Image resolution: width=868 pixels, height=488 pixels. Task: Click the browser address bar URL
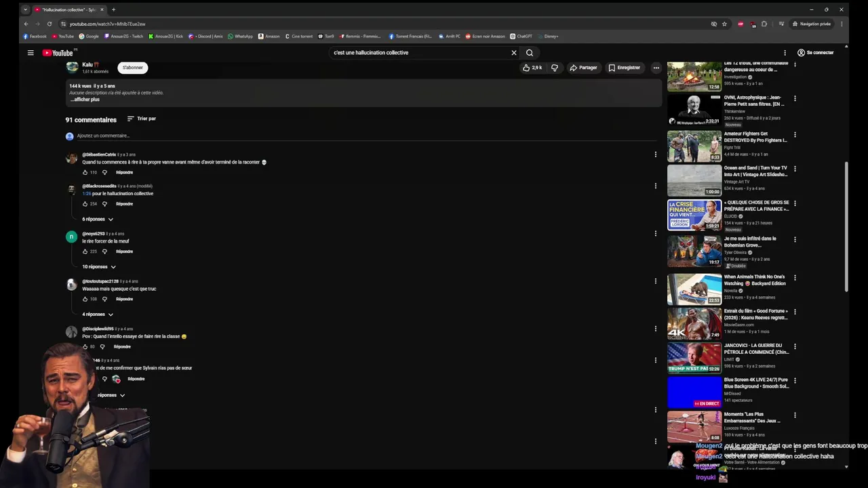pyautogui.click(x=107, y=24)
